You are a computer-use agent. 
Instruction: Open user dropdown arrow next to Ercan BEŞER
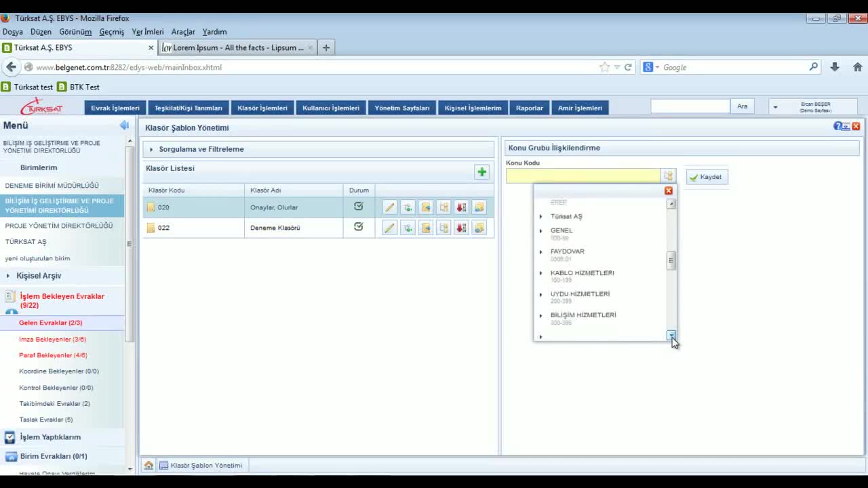(x=775, y=107)
